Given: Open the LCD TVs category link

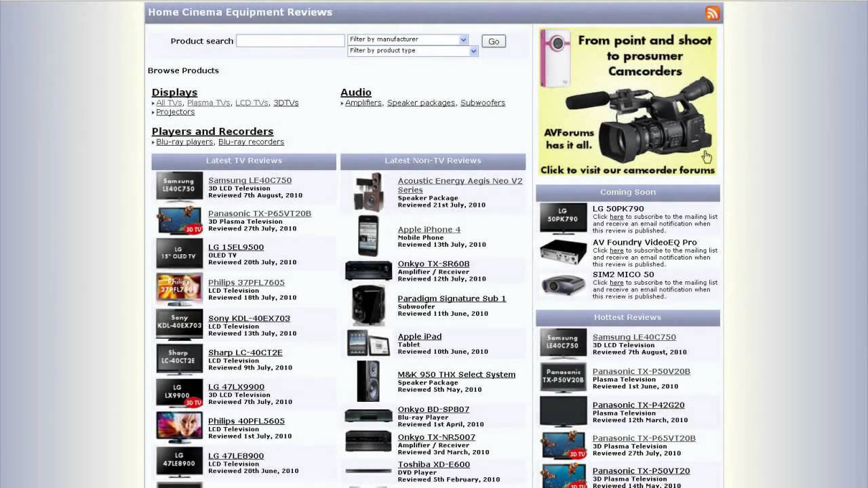Looking at the screenshot, I should pos(252,103).
